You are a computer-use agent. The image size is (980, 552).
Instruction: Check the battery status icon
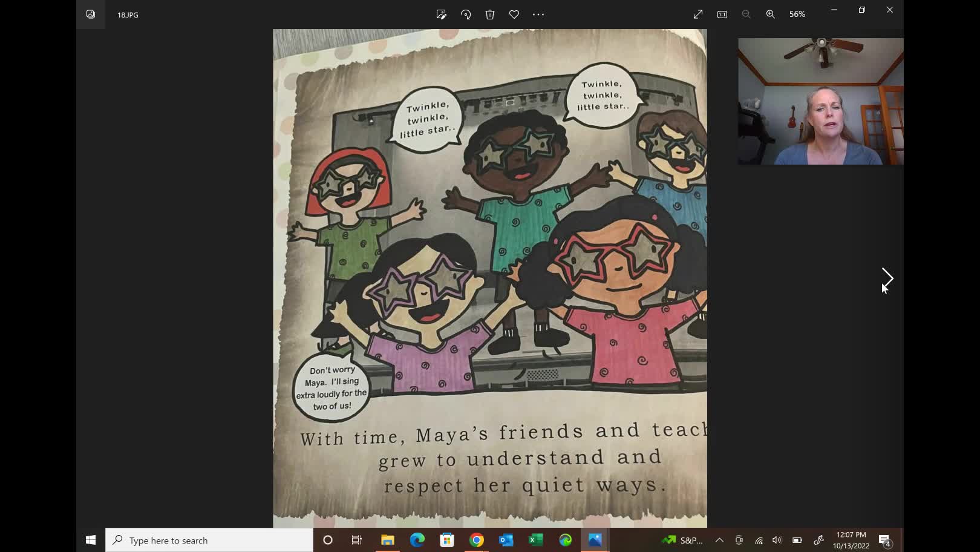point(797,540)
